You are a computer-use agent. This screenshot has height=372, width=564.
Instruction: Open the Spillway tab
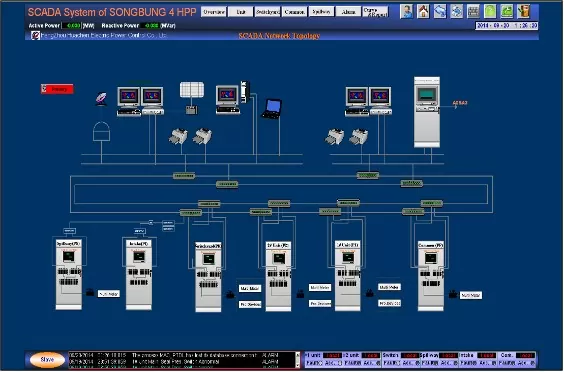321,12
